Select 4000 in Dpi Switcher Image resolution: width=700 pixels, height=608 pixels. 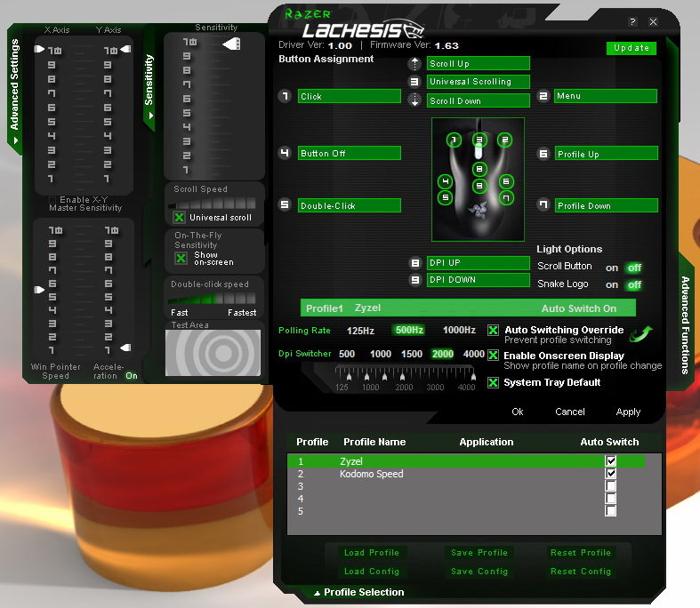[x=473, y=354]
